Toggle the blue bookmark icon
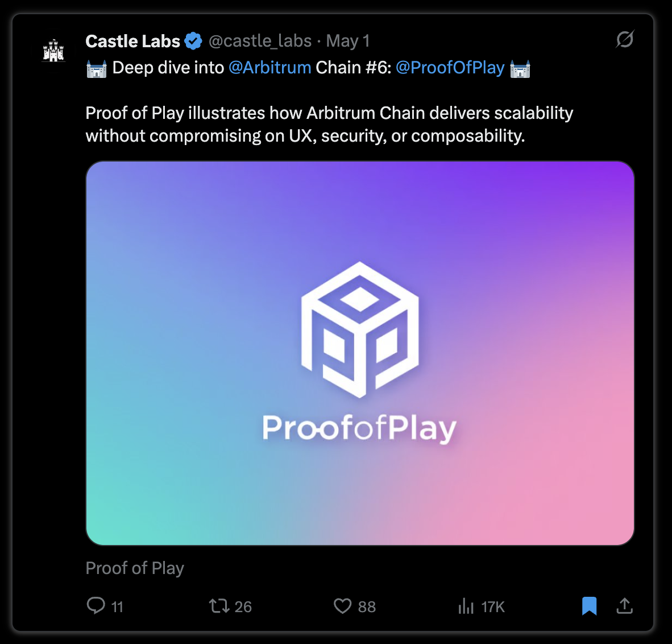This screenshot has width=672, height=644. pyautogui.click(x=590, y=606)
